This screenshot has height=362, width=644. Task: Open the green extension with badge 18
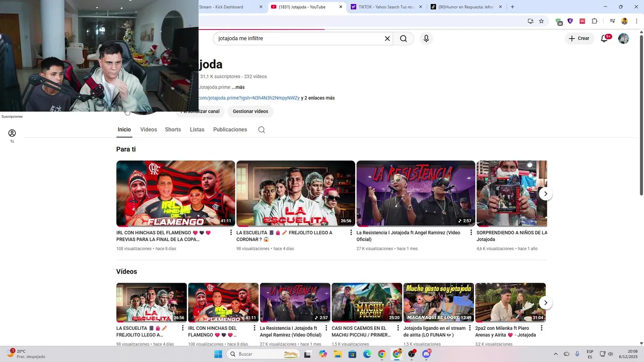coord(558,22)
